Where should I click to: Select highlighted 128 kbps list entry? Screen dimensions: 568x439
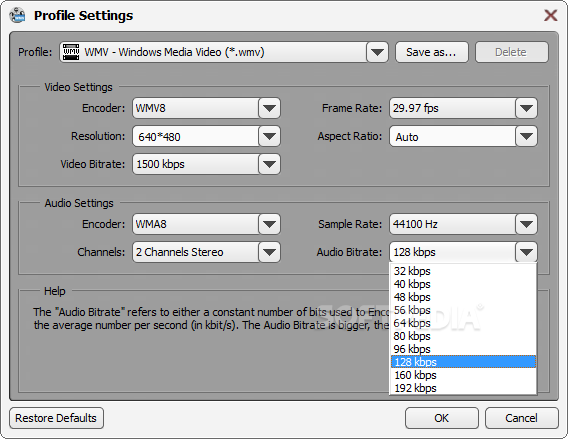click(x=463, y=362)
